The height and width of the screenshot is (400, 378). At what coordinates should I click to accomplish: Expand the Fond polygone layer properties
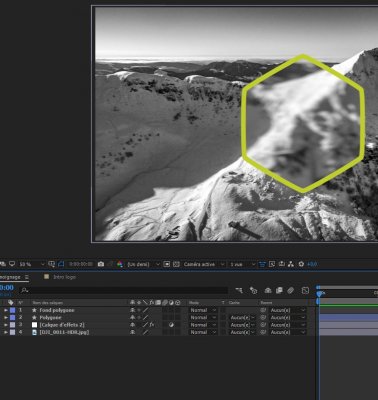click(6, 310)
